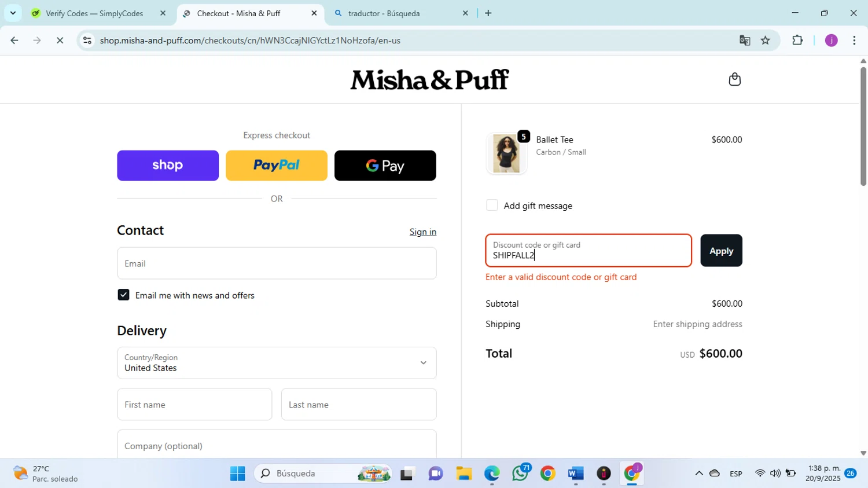The height and width of the screenshot is (488, 868).
Task: Open File Explorer from the taskbar
Action: click(x=464, y=474)
